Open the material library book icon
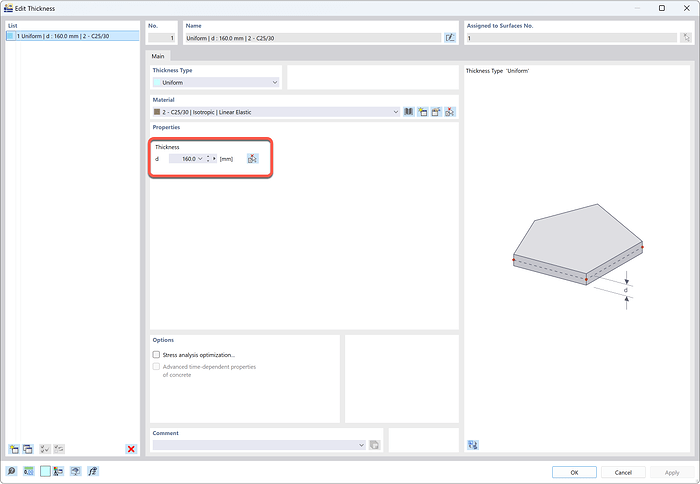This screenshot has width=700, height=484. (408, 112)
